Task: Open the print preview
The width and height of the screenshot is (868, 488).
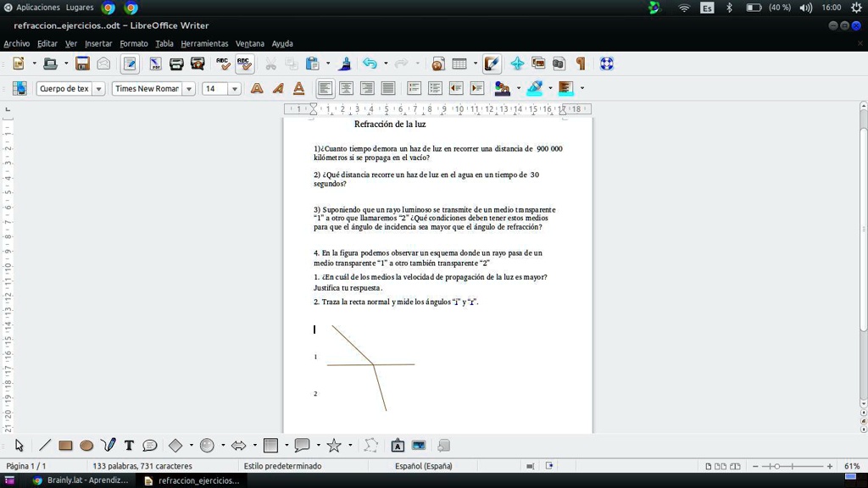Action: [x=198, y=63]
